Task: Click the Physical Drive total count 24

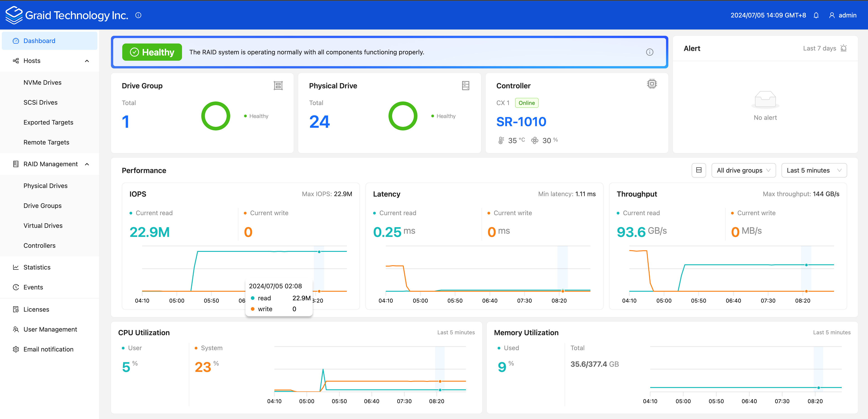Action: (319, 122)
